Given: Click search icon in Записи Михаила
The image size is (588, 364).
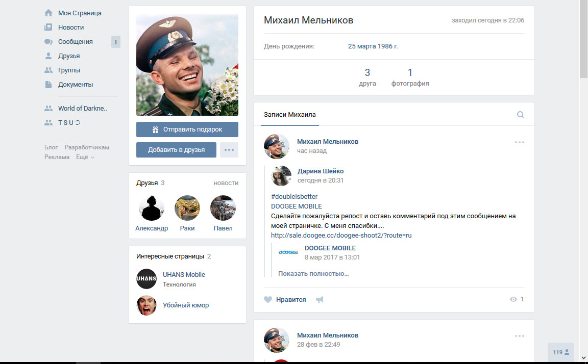Looking at the screenshot, I should pos(521,115).
